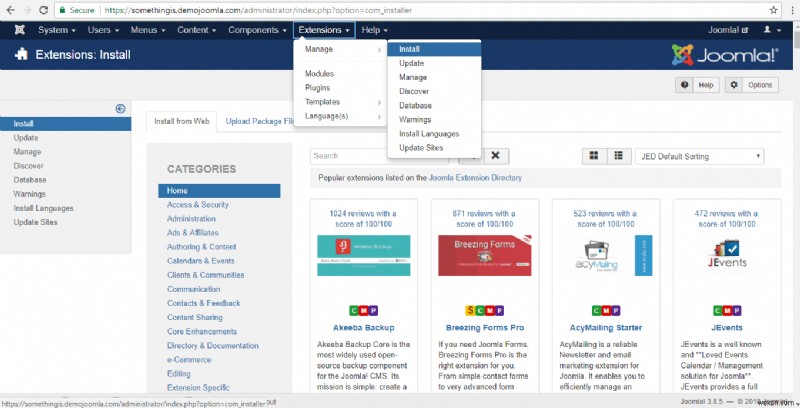
Task: Open the Joomla Extension Directory link
Action: 475,178
